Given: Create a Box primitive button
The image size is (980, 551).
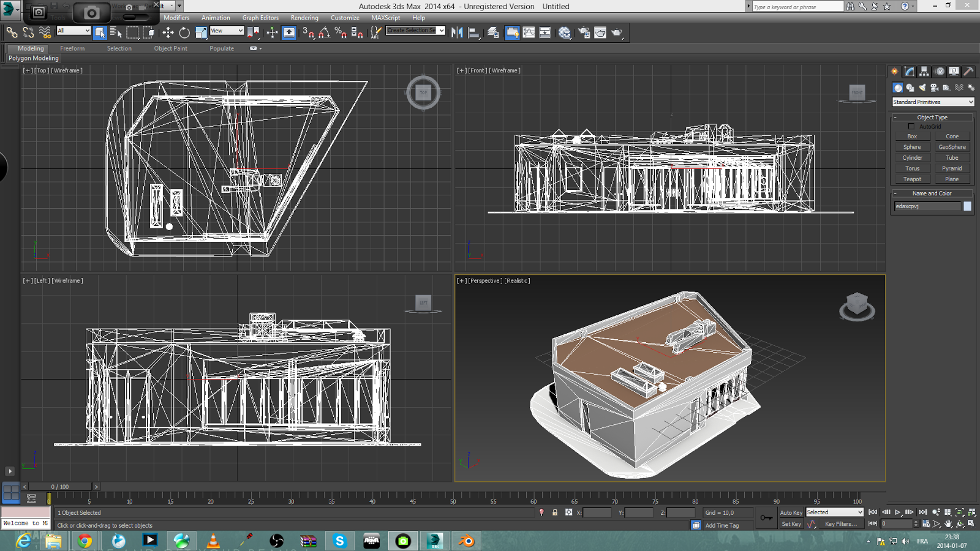Looking at the screenshot, I should (x=912, y=137).
